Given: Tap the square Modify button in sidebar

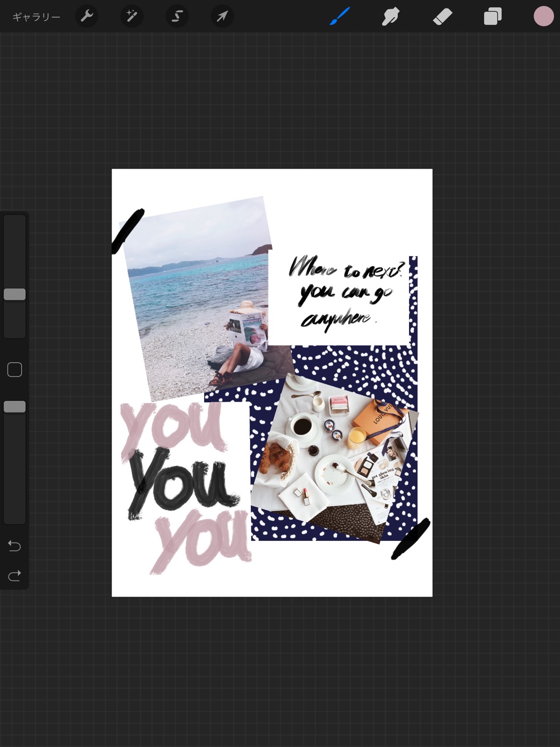Looking at the screenshot, I should click(15, 370).
